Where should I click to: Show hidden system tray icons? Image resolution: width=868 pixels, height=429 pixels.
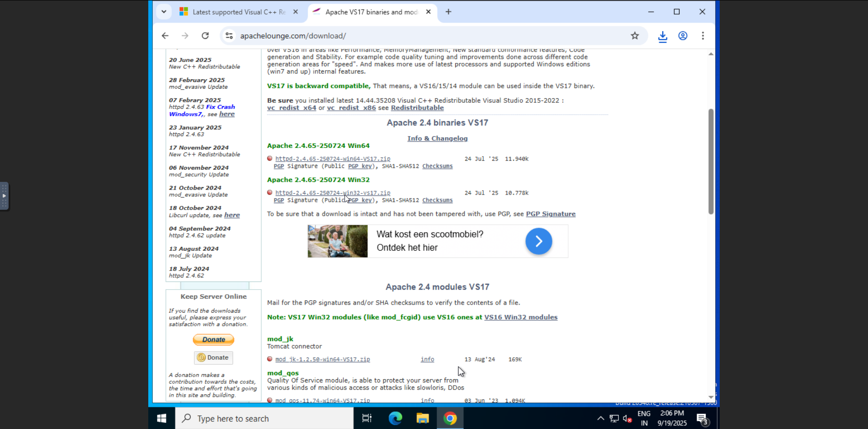tap(600, 419)
